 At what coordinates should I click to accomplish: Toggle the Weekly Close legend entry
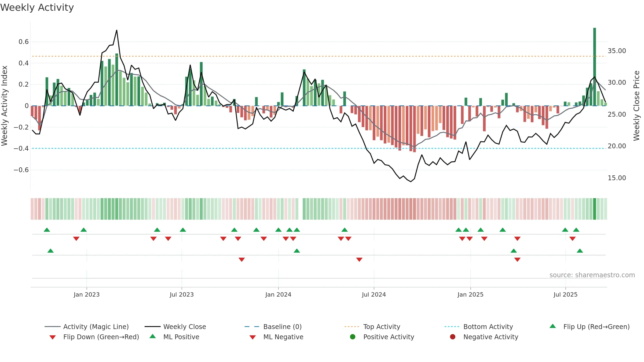click(x=175, y=327)
